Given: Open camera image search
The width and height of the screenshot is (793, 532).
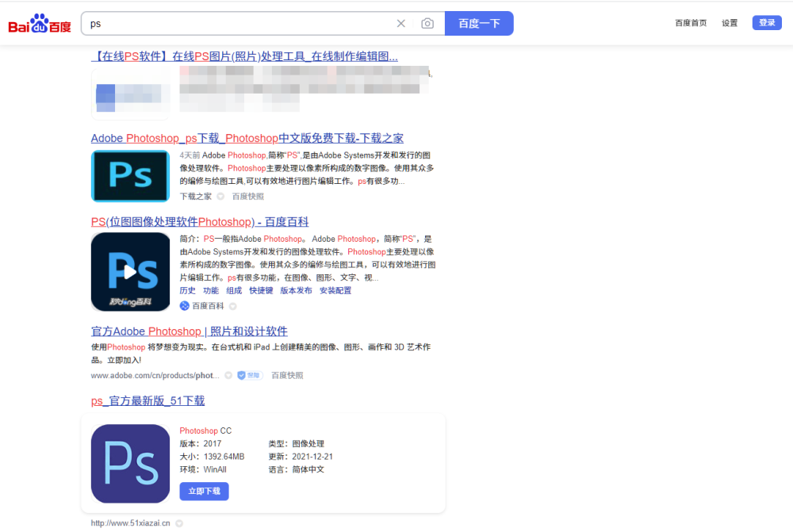Looking at the screenshot, I should pos(427,24).
